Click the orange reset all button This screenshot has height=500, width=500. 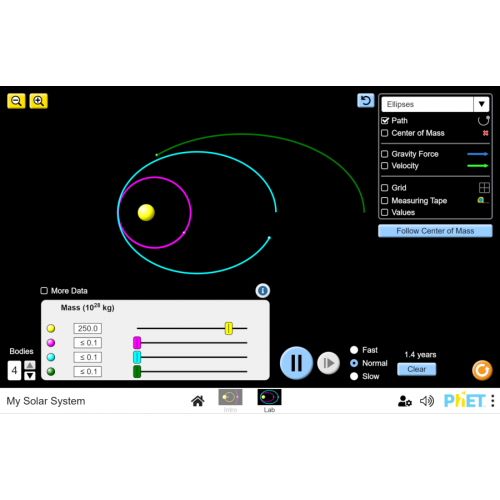tap(482, 370)
